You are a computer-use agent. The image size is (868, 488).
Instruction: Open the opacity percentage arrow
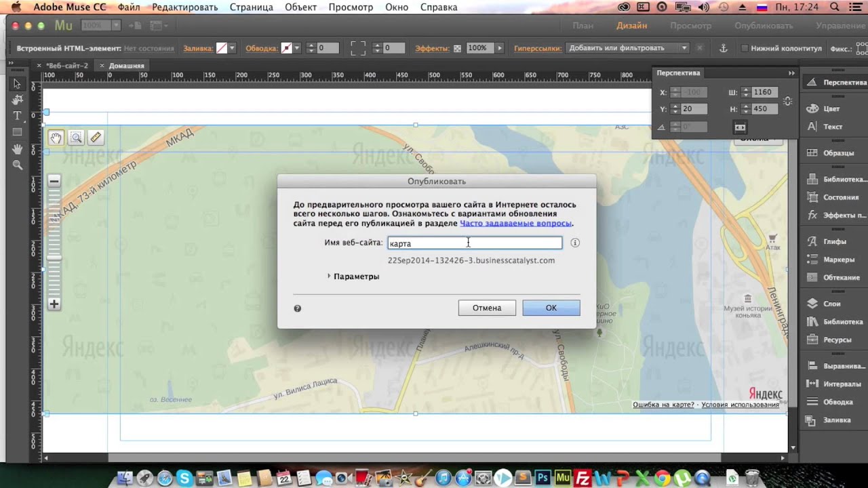pos(500,48)
